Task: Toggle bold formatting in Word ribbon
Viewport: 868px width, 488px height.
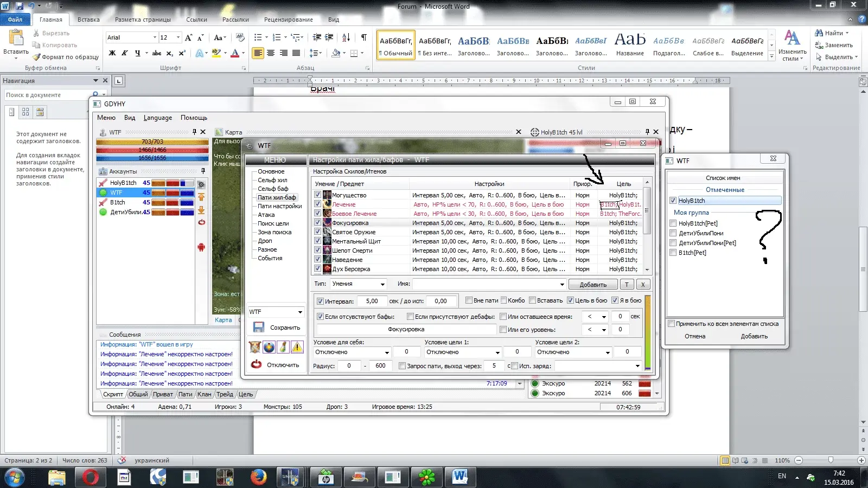Action: click(112, 53)
